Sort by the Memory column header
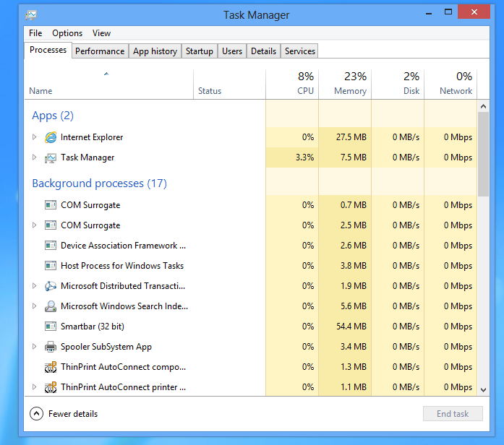This screenshot has height=445, width=504. click(345, 84)
